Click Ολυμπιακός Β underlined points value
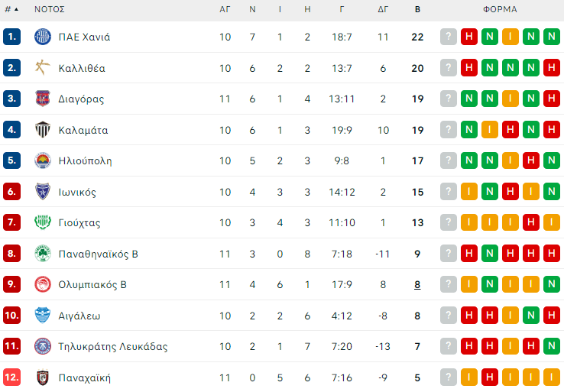The image size is (564, 392). click(x=417, y=284)
